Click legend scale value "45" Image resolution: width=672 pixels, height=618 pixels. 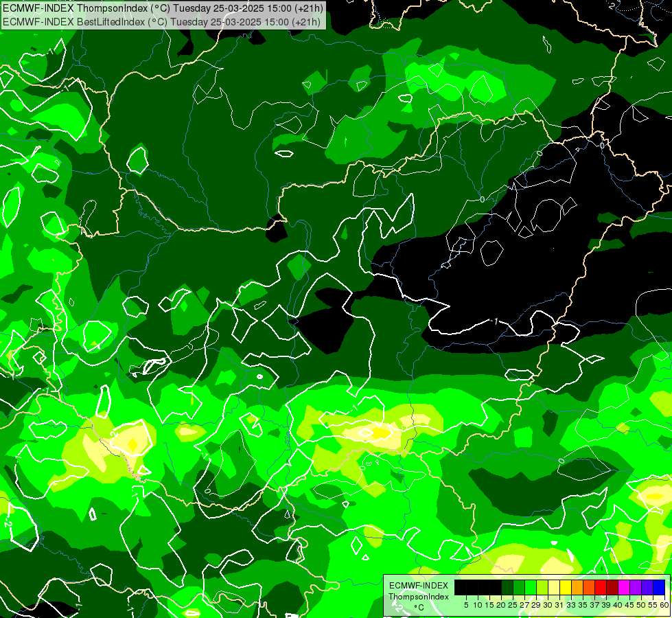[x=630, y=605]
